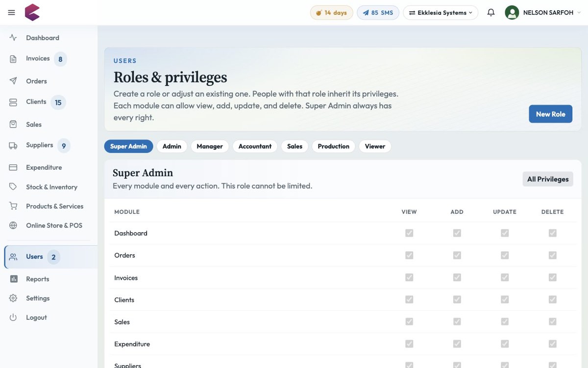Click the 85 SMS balance badge

click(378, 13)
